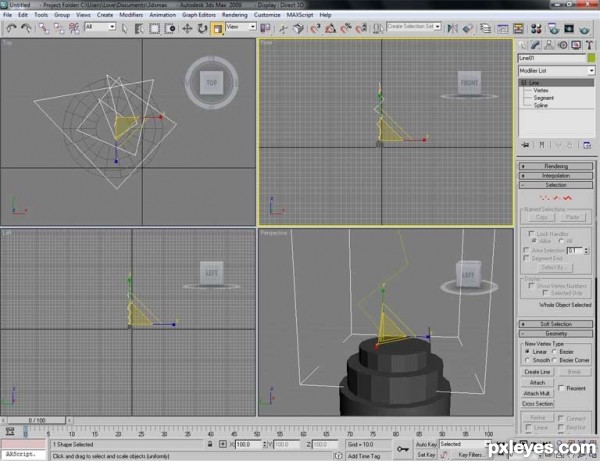600x461 pixels.
Task: Select the Bezier Corner radio button
Action: 554,360
